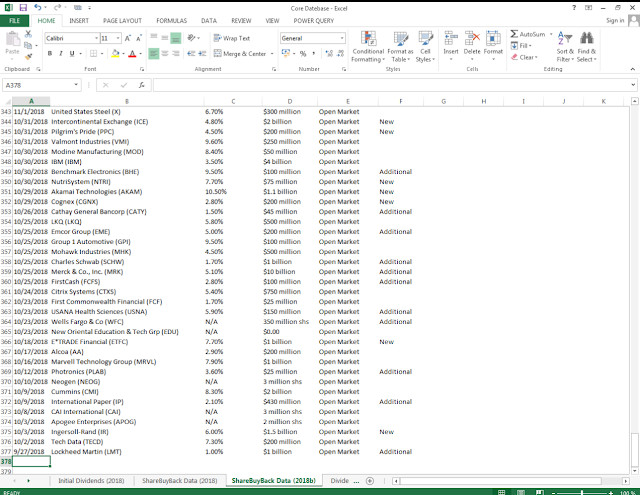The image size is (640, 495).
Task: Toggle Underline formatting
Action: tap(72, 53)
